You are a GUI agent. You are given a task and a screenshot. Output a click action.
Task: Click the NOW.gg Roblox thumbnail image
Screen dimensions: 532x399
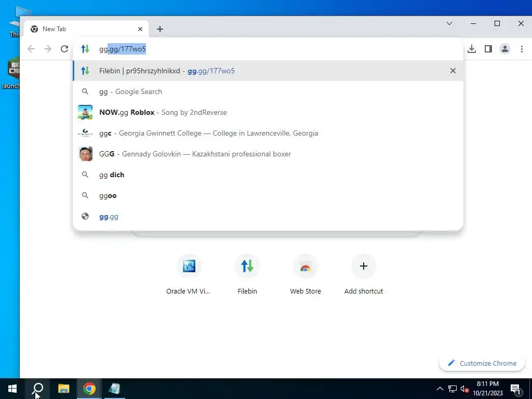[x=85, y=112]
